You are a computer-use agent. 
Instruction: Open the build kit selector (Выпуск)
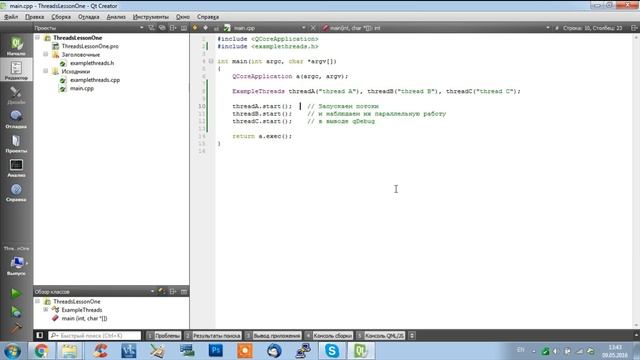[x=16, y=264]
